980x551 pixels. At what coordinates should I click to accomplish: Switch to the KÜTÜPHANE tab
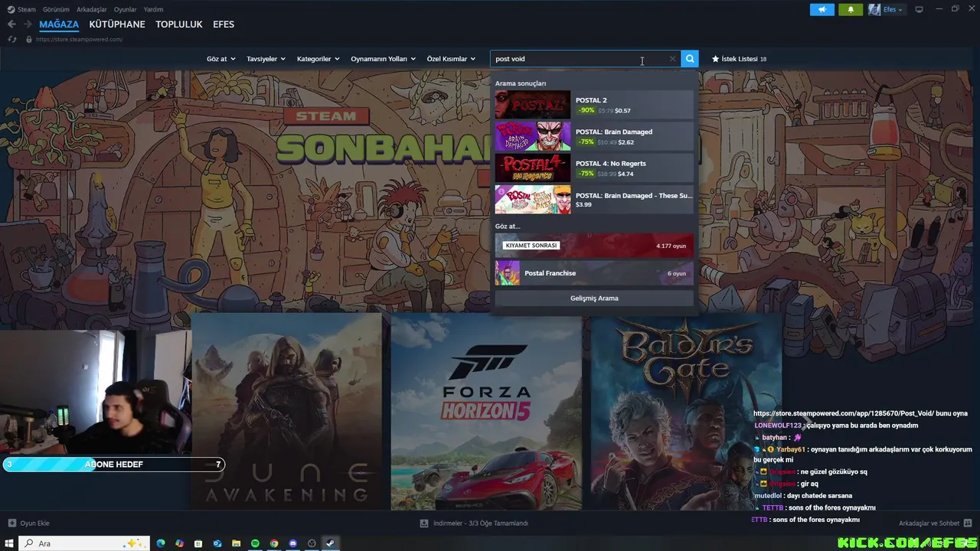click(117, 24)
